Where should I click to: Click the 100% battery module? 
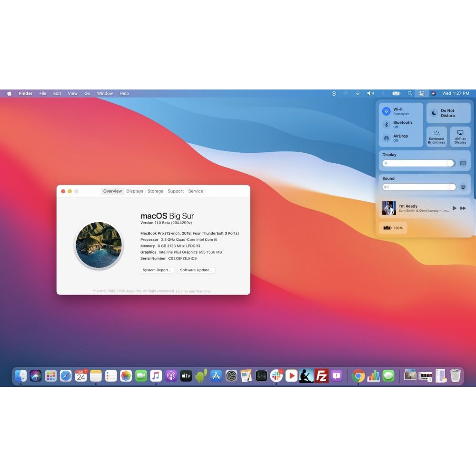[393, 228]
